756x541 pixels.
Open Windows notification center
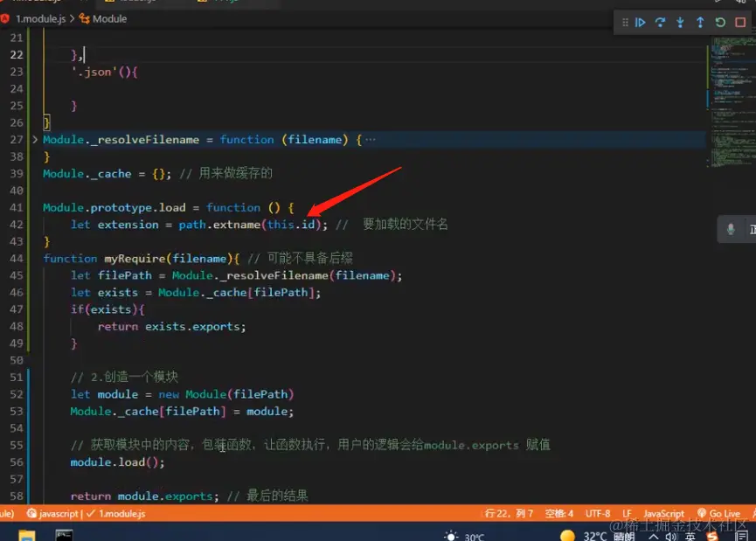741,536
